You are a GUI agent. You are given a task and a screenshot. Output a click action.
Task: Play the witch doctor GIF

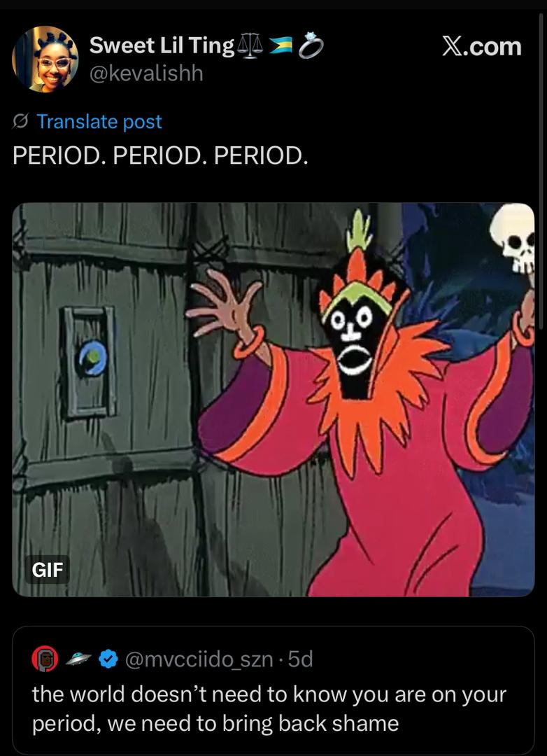pos(273,400)
